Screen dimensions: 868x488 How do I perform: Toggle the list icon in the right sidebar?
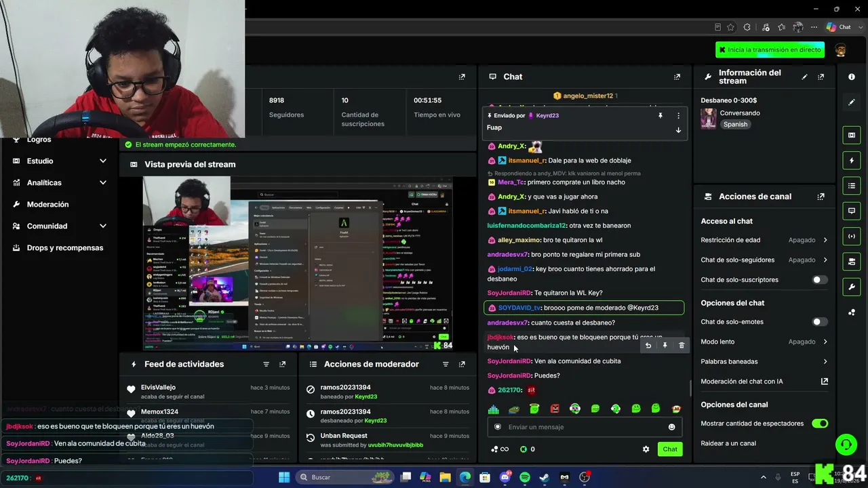coord(852,185)
